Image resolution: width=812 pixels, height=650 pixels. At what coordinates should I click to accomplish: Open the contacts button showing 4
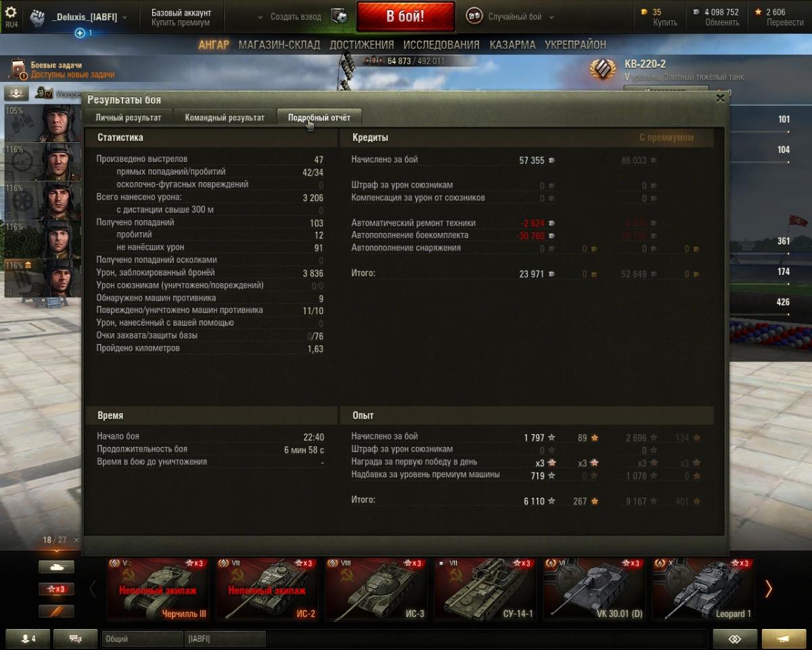[28, 638]
